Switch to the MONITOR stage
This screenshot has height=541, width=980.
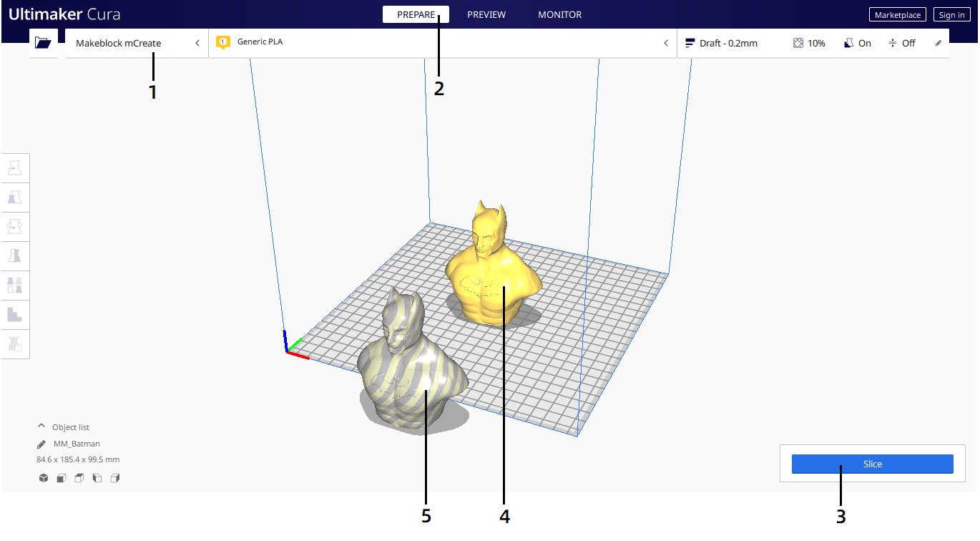point(560,14)
